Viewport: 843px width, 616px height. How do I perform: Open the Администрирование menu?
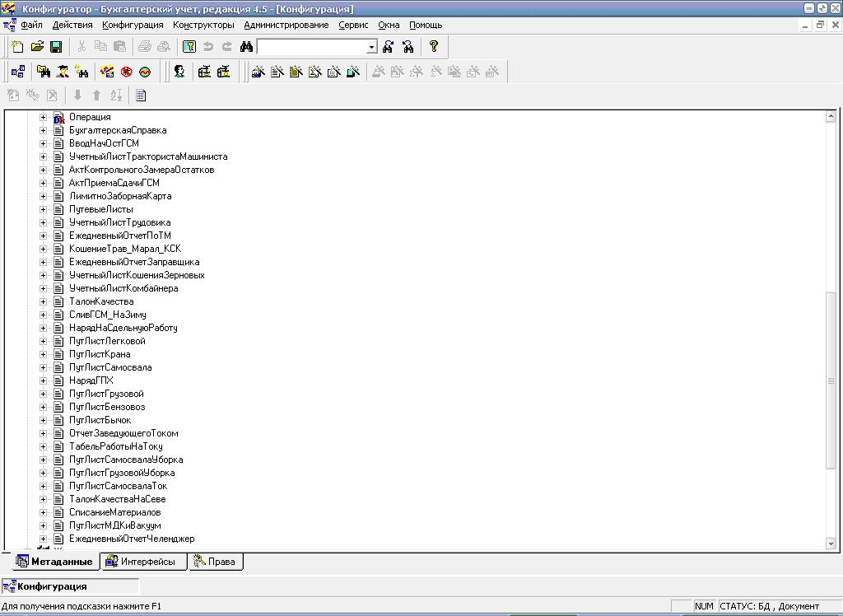tap(286, 25)
